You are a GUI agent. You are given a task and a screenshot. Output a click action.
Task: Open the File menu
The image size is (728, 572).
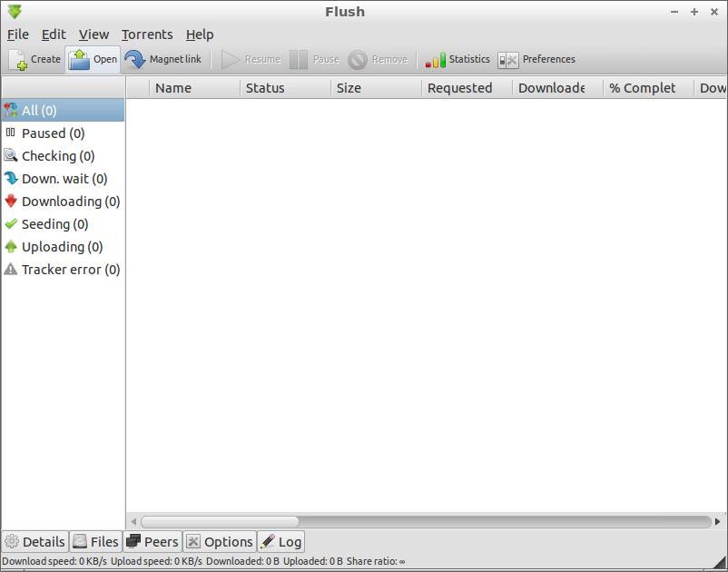pos(18,35)
